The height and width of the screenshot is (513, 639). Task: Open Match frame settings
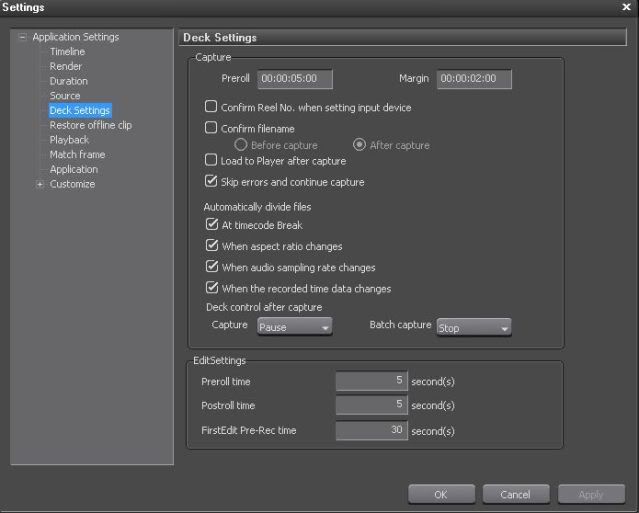77,154
